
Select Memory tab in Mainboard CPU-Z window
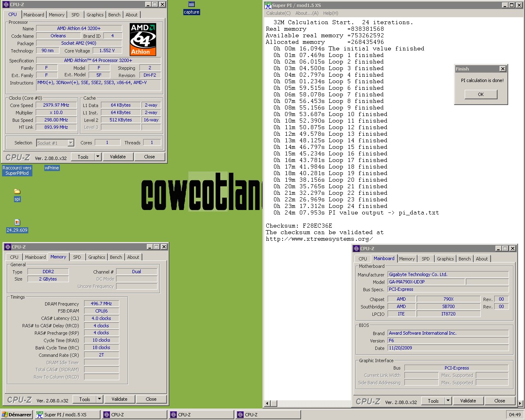(x=407, y=259)
